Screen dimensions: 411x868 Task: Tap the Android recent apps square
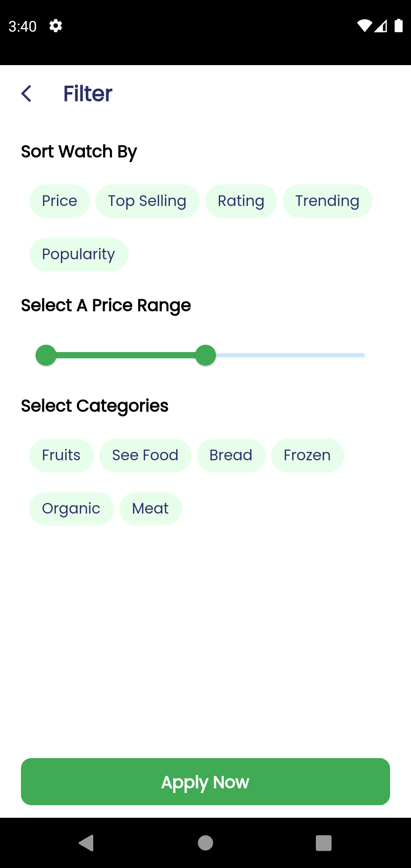tap(323, 842)
